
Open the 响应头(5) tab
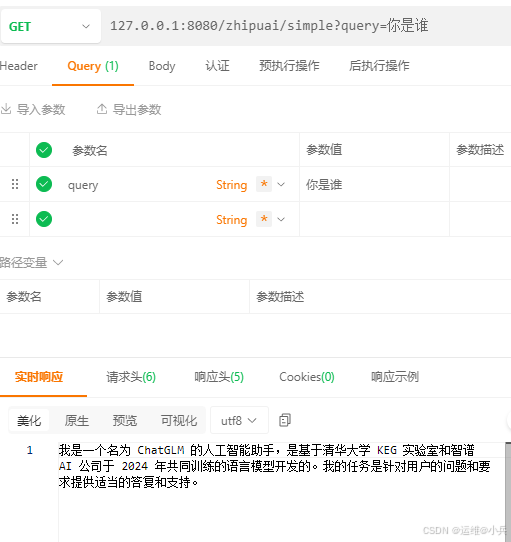(219, 377)
